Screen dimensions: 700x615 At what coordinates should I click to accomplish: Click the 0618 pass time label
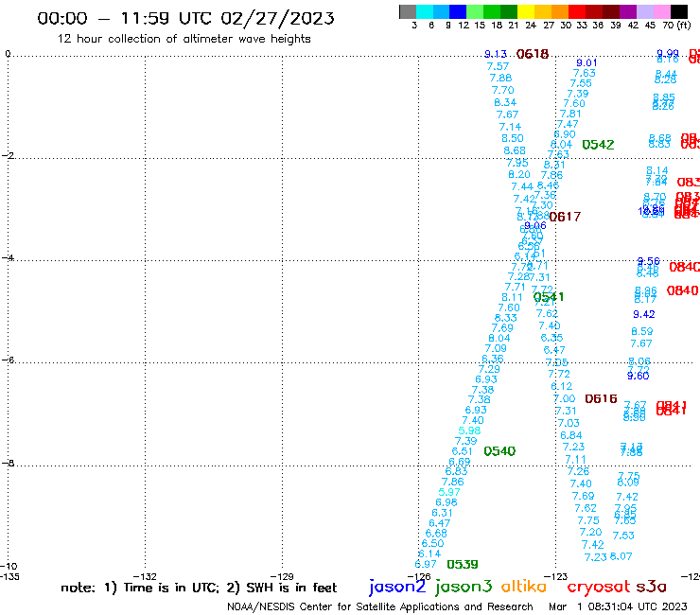point(533,55)
